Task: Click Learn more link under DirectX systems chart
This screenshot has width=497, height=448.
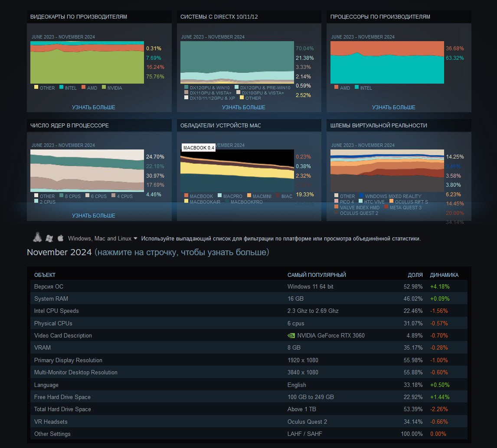Action: point(243,107)
